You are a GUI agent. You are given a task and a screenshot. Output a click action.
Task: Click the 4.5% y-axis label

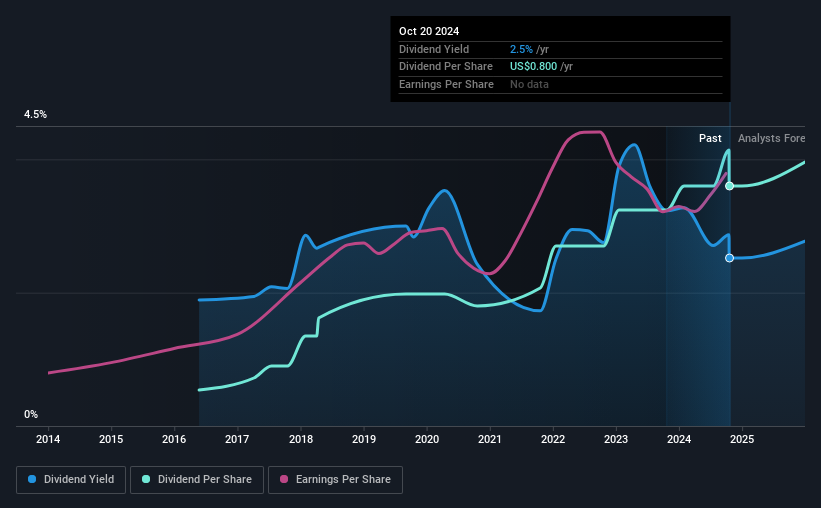point(35,115)
